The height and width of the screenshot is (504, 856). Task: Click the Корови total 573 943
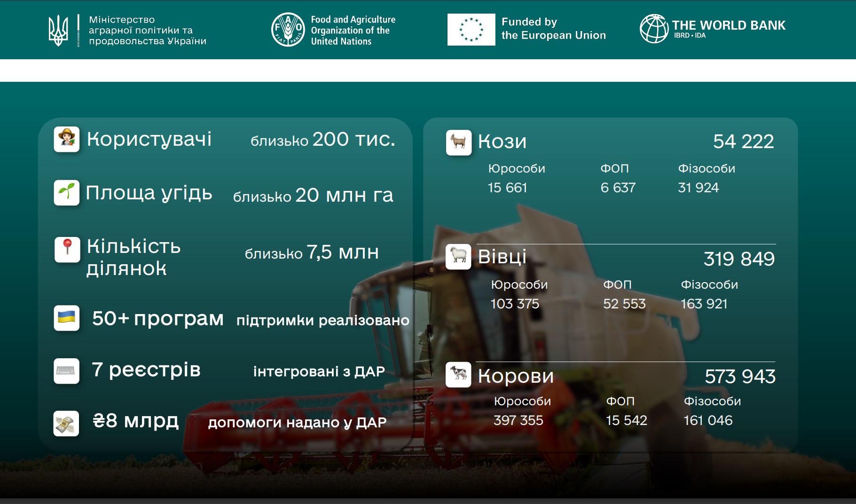tap(740, 377)
